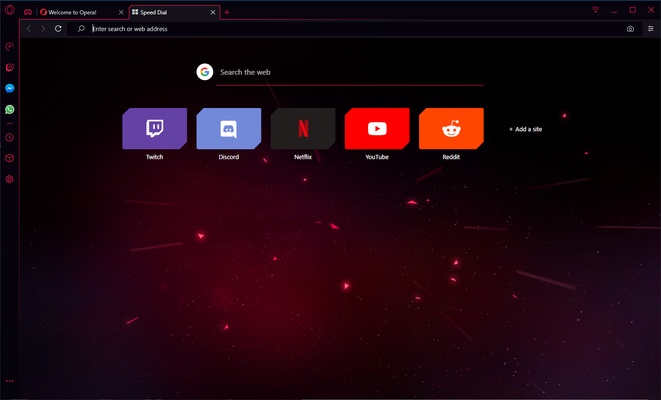This screenshot has height=400, width=661.
Task: Click the Reddit label under its tile
Action: [x=451, y=157]
